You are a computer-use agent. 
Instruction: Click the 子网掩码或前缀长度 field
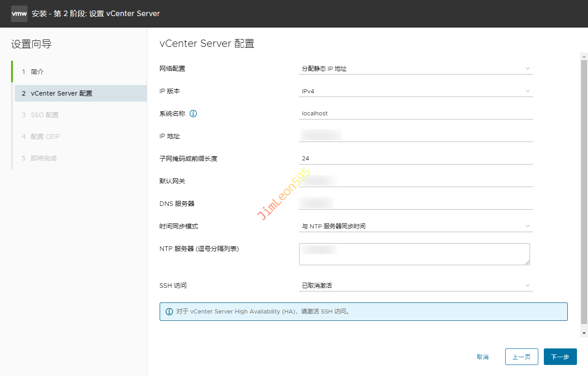415,159
